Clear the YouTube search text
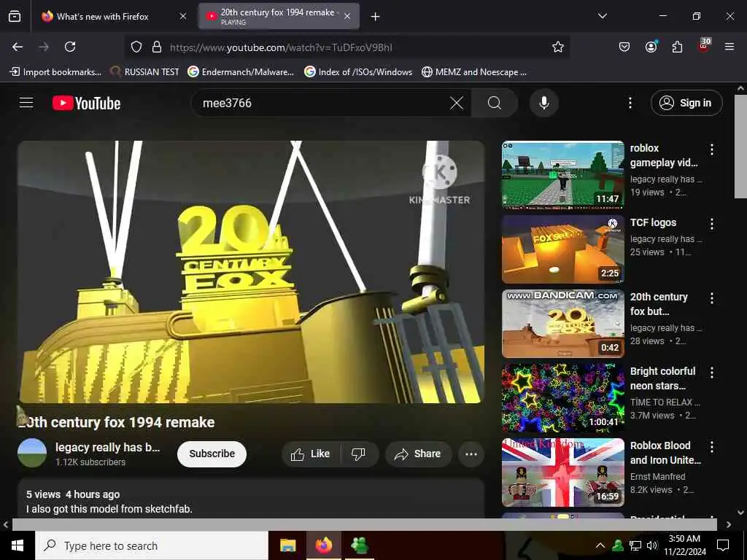This screenshot has width=747, height=560. pos(457,103)
